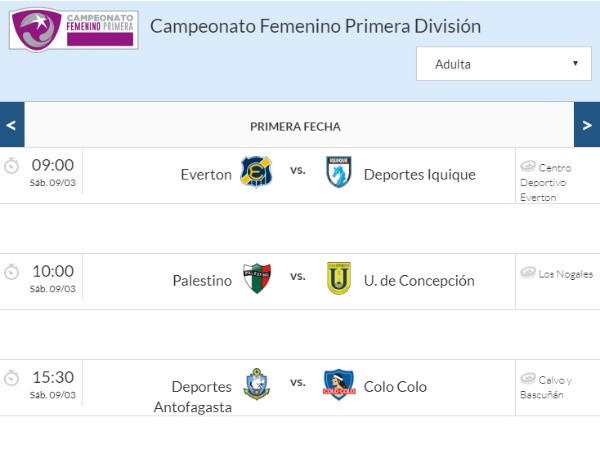Go to previous fecha with left arrow
This screenshot has height=462, width=600.
[x=12, y=125]
